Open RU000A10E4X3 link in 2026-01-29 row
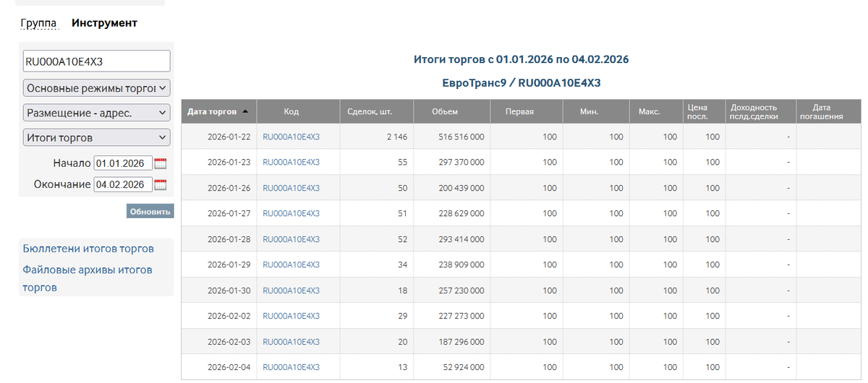Screen dimensions: 868x383 tap(291, 264)
